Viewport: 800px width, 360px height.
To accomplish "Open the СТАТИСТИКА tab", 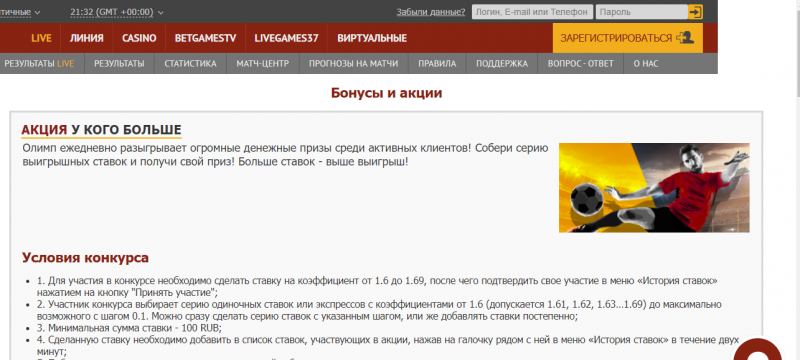I will (x=190, y=64).
